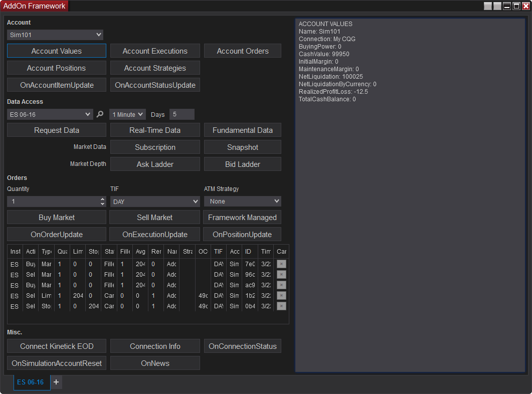Image resolution: width=532 pixels, height=394 pixels.
Task: Open the TIF DAY dropdown
Action: pos(155,201)
